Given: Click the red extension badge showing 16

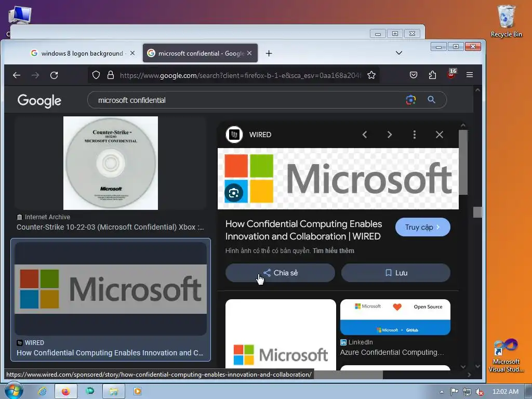Looking at the screenshot, I should (451, 74).
